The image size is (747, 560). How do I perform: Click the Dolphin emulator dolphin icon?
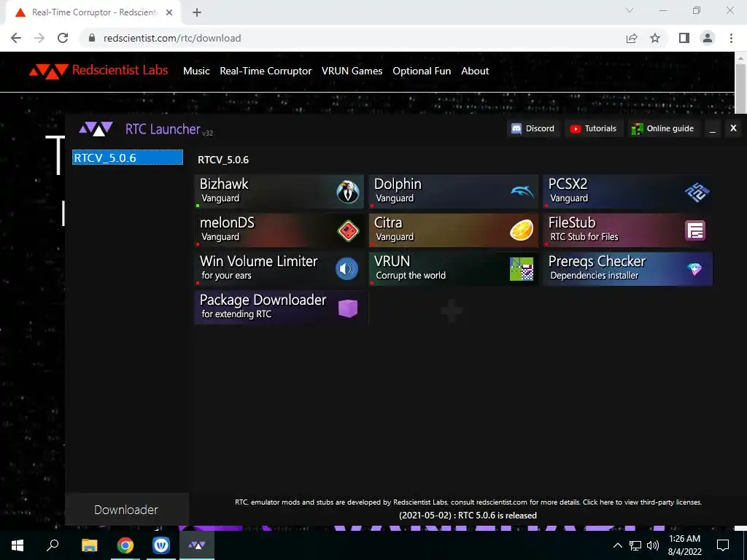pos(522,192)
